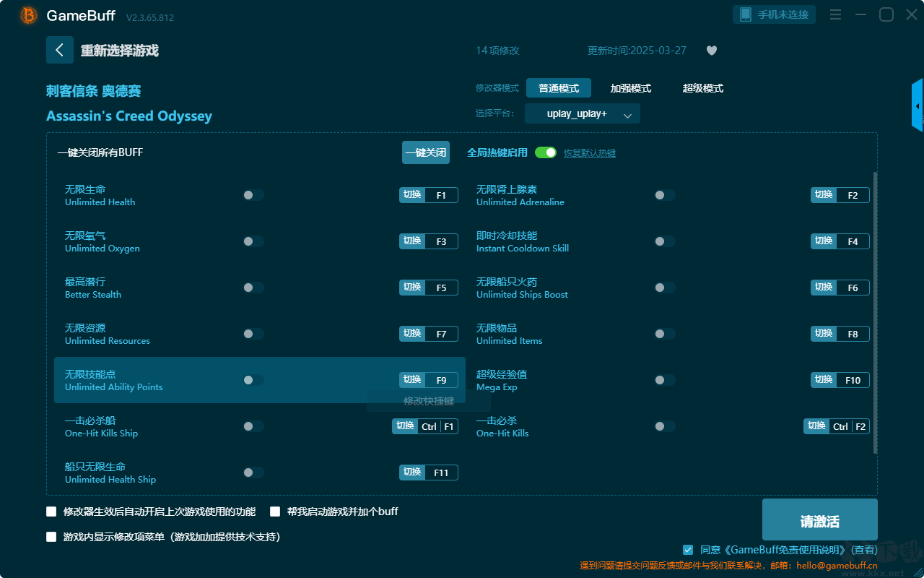Screen dimensions: 924x578
Task: Click the version number V2.3.65.812
Action: [x=150, y=17]
